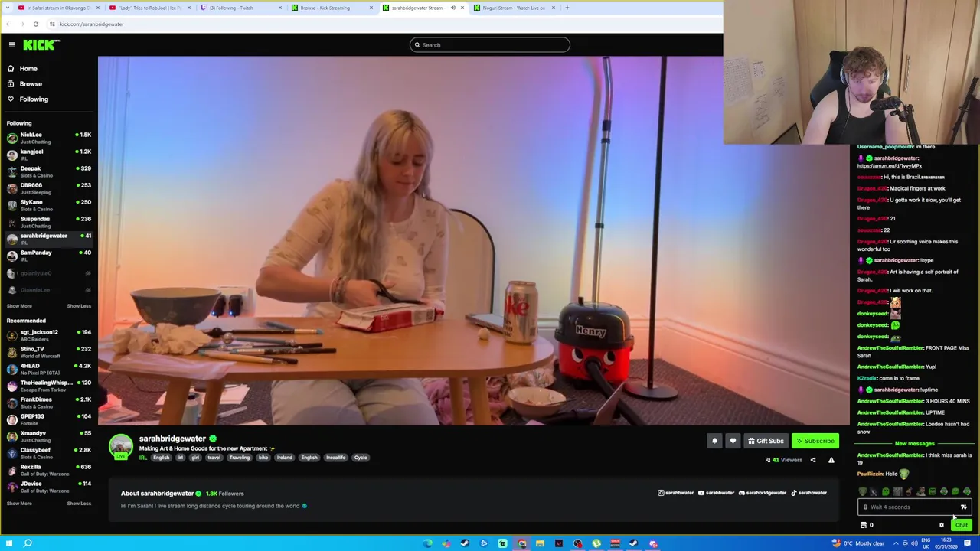Toggle follow heart button
The height and width of the screenshot is (551, 980).
pos(733,441)
